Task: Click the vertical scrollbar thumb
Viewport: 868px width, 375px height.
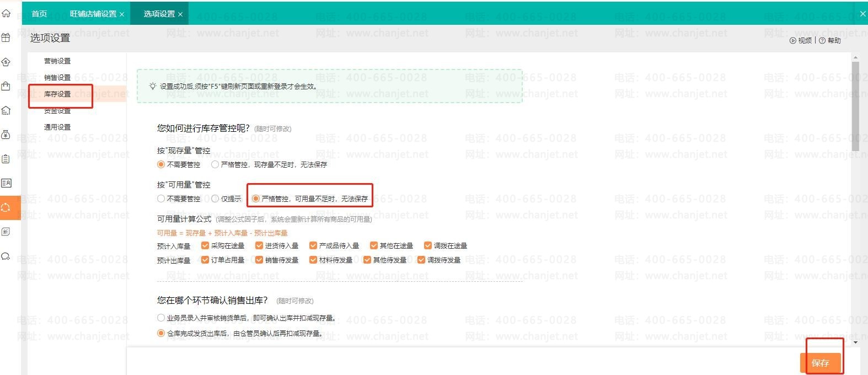Action: coord(855,106)
